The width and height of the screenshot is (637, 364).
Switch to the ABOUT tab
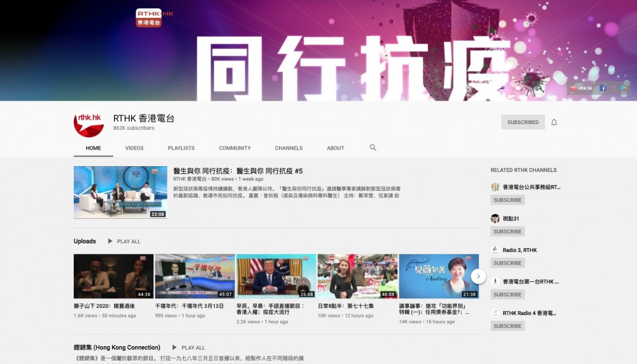[336, 148]
